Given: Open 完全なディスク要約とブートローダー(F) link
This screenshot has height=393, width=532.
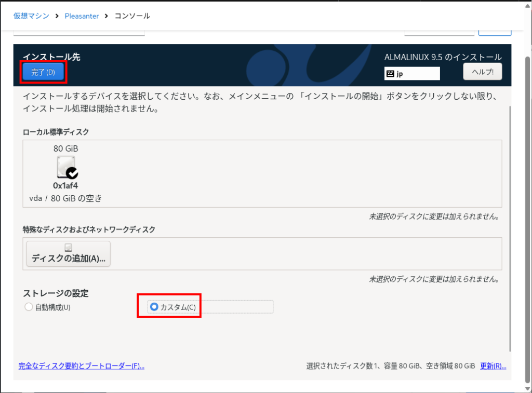Looking at the screenshot, I should (x=81, y=366).
